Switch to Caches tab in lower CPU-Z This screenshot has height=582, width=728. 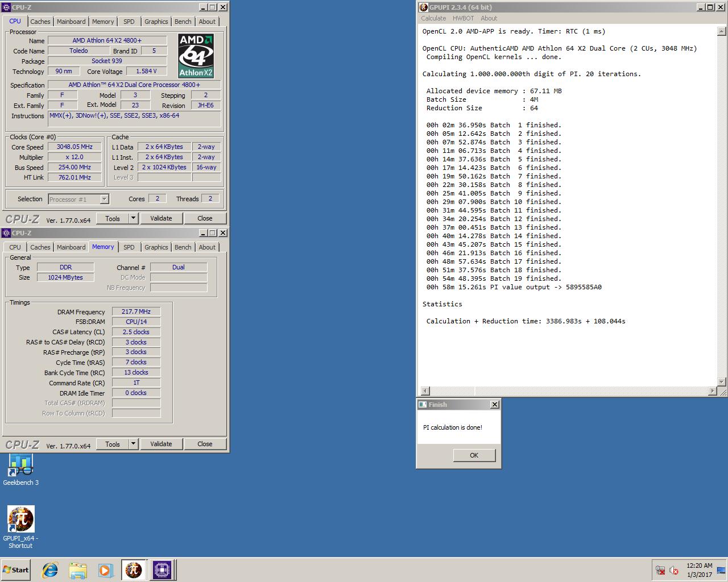pos(40,247)
